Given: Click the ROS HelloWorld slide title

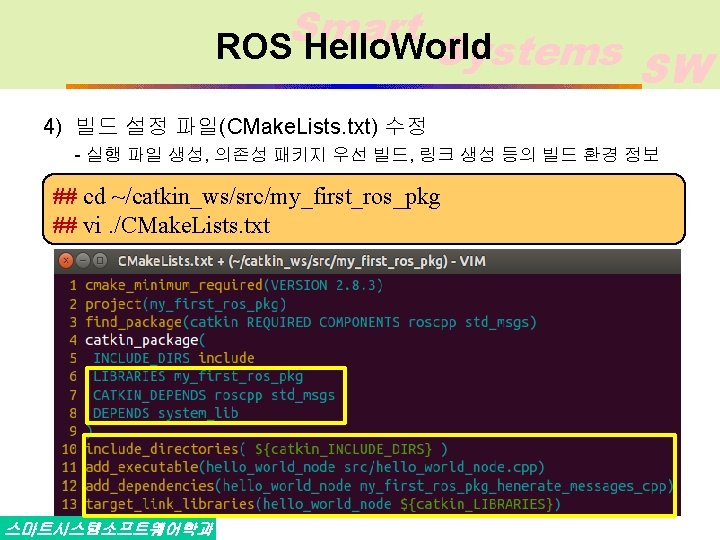Looking at the screenshot, I should pos(354,46).
